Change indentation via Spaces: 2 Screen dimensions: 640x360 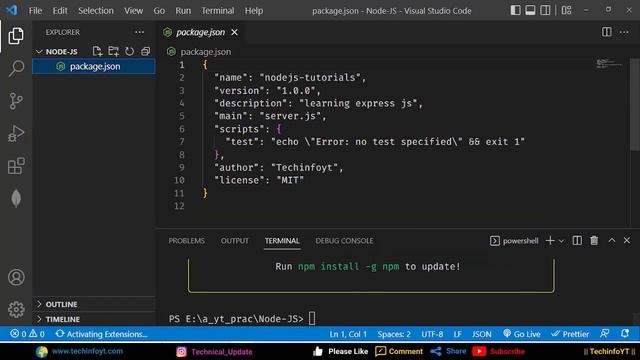[x=394, y=334]
